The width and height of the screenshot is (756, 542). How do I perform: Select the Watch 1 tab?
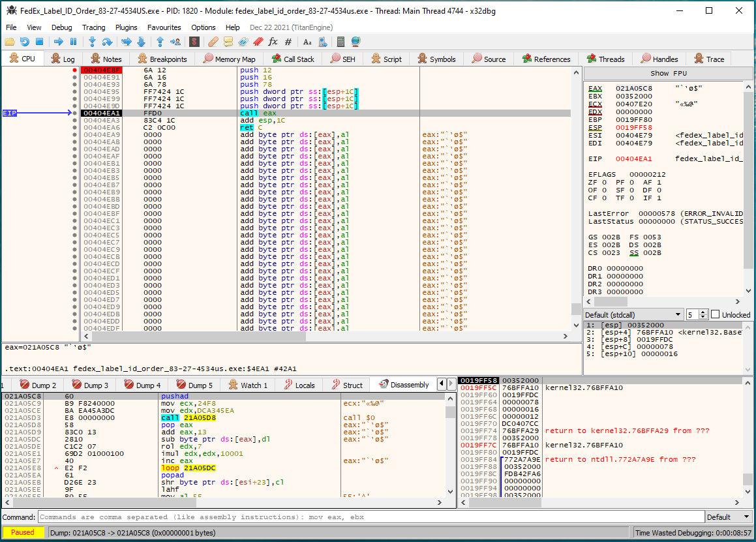(x=249, y=385)
